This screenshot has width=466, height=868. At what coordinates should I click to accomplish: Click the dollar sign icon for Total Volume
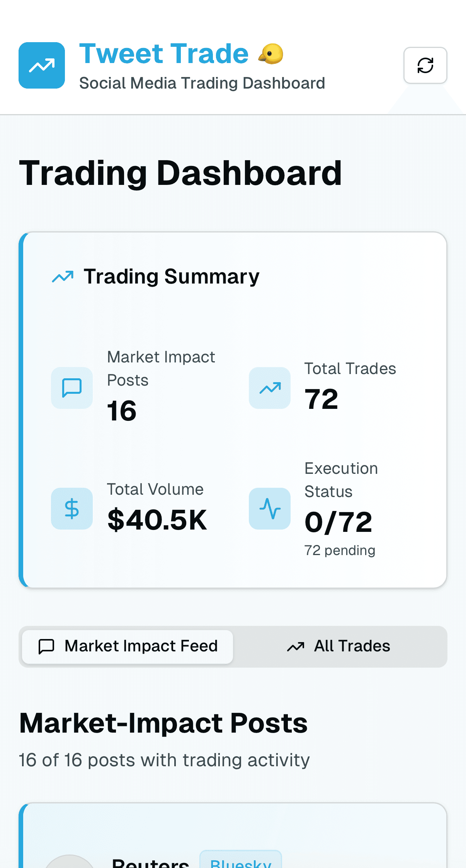(x=71, y=508)
